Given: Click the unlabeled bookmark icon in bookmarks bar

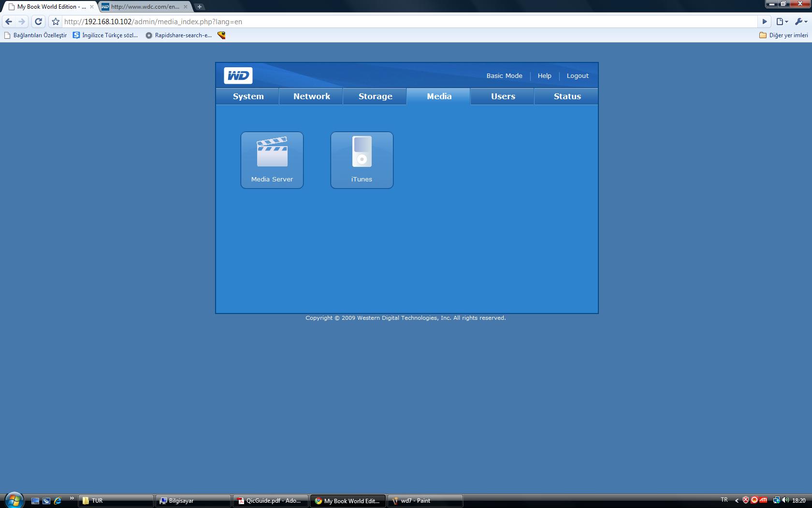Looking at the screenshot, I should pos(221,35).
